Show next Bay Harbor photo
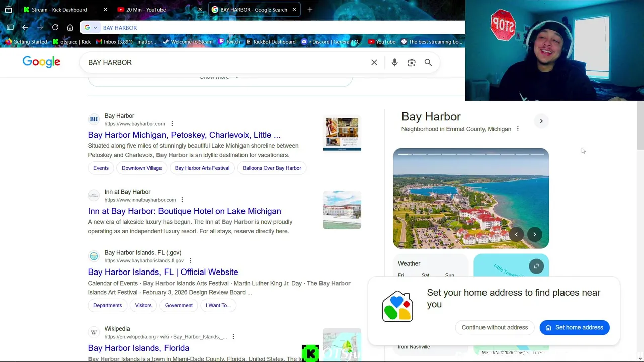The width and height of the screenshot is (644, 362). (535, 234)
